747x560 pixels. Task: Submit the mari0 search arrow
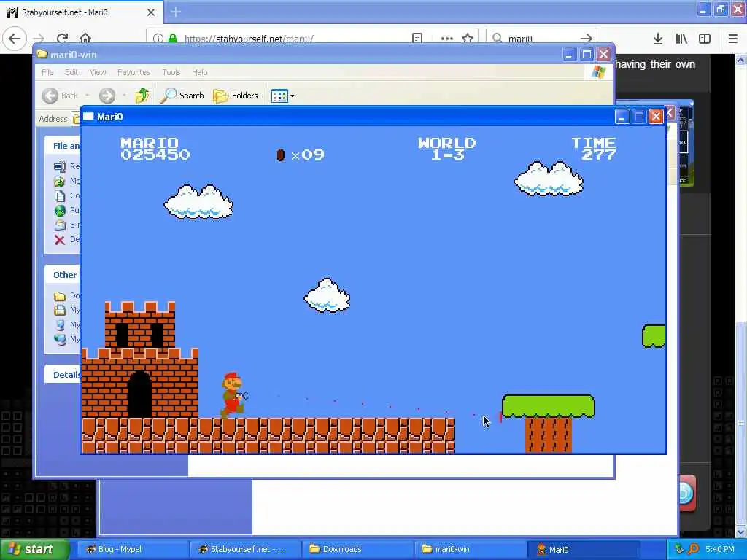[x=586, y=38]
